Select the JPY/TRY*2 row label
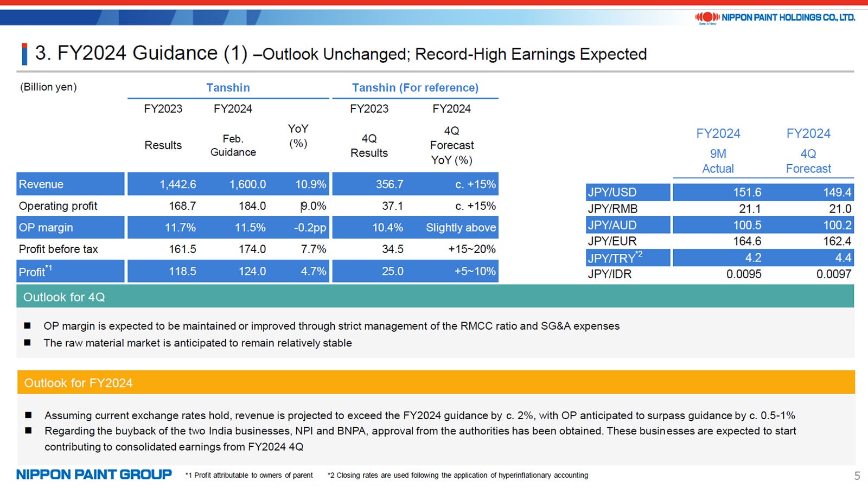 pos(615,257)
